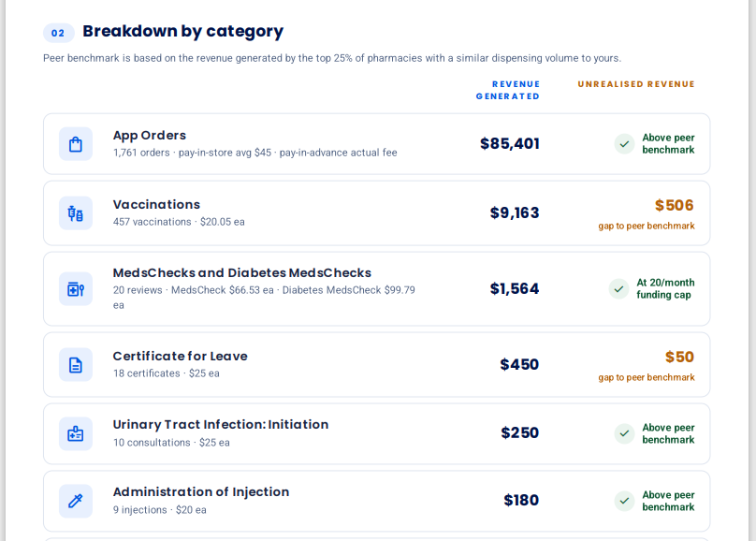The width and height of the screenshot is (756, 541).
Task: Click the green checkmark beside App Orders benchmark
Action: point(624,144)
